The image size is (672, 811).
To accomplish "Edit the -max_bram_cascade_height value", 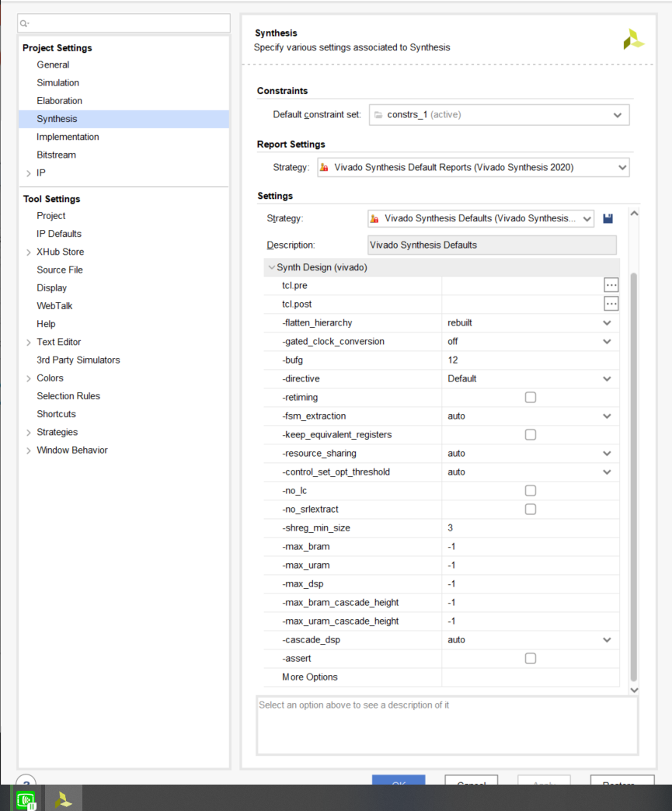I will (531, 603).
